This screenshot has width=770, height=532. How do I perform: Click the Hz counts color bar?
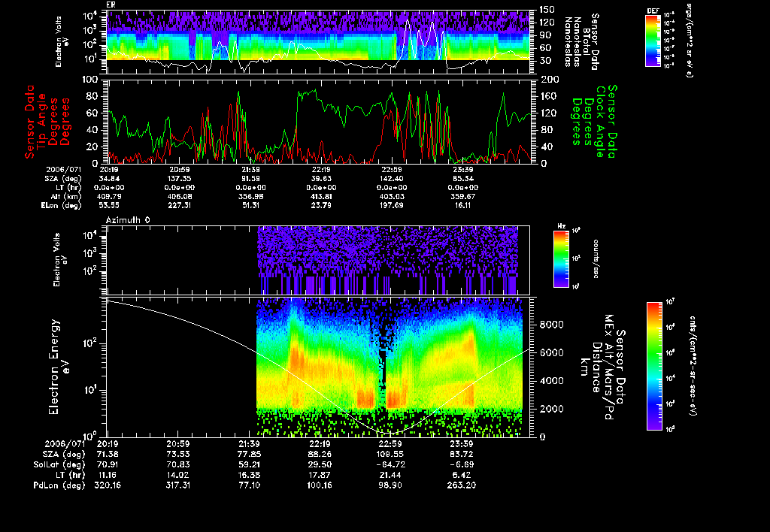tap(561, 259)
